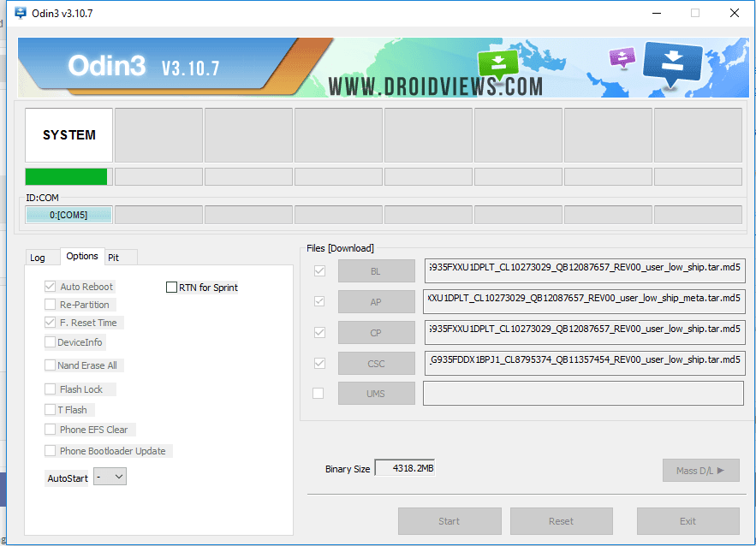
Task: Switch to the Log tab
Action: [x=38, y=258]
